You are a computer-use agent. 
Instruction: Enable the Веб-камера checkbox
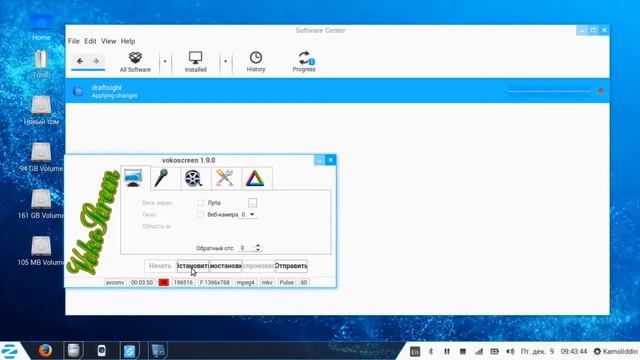click(200, 214)
